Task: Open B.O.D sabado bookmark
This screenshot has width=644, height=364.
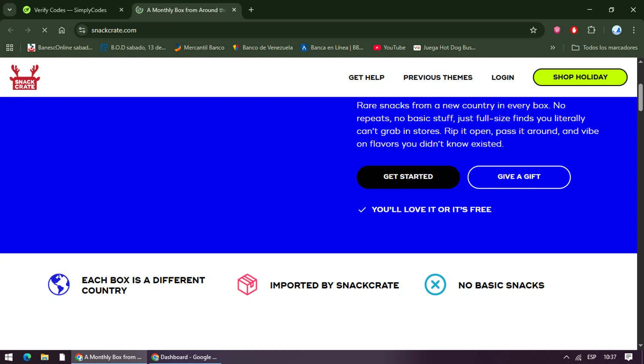Action: [133, 48]
